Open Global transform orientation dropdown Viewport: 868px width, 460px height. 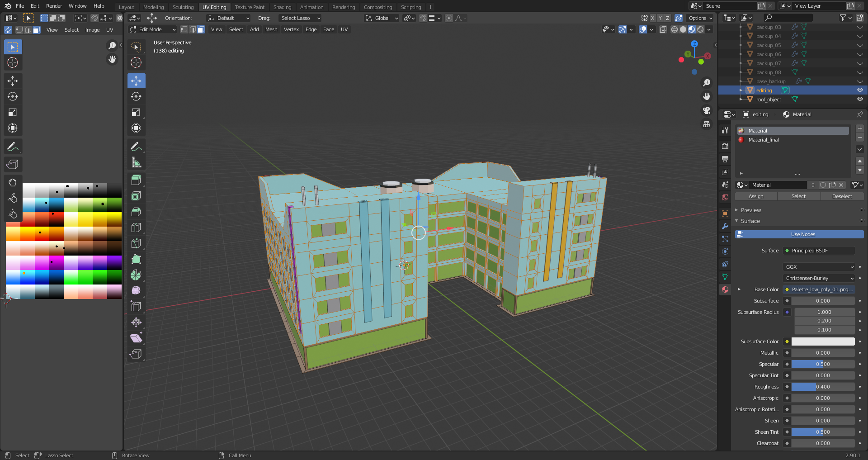[x=382, y=18]
